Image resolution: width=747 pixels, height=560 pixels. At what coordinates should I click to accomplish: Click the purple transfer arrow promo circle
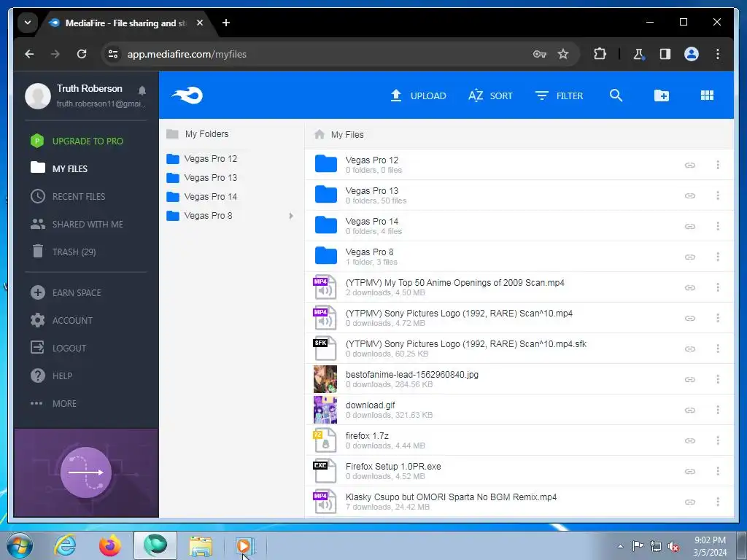tap(86, 472)
